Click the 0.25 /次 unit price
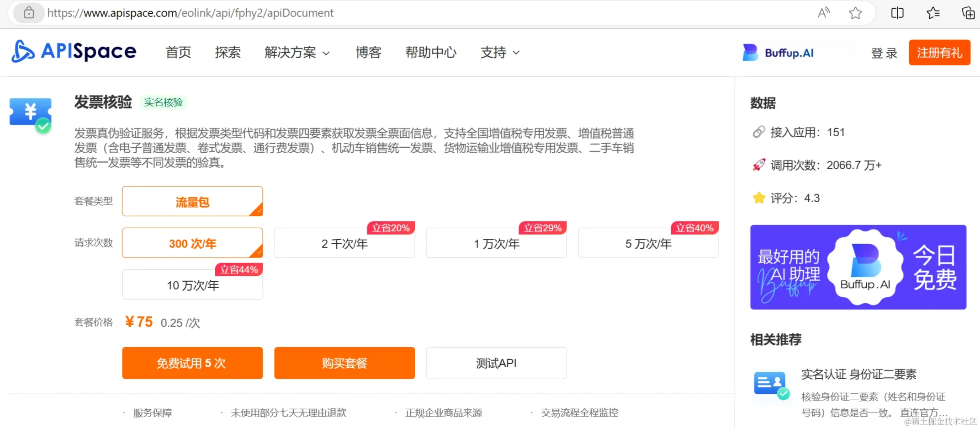 coord(180,323)
